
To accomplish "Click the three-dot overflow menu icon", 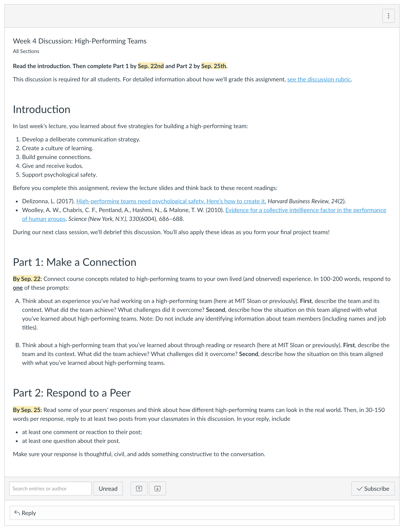I will click(388, 16).
